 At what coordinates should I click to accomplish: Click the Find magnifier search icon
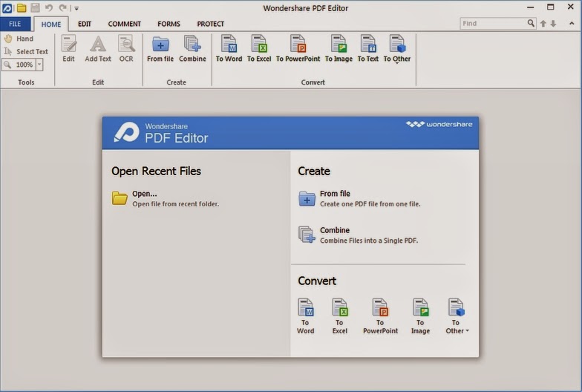532,23
